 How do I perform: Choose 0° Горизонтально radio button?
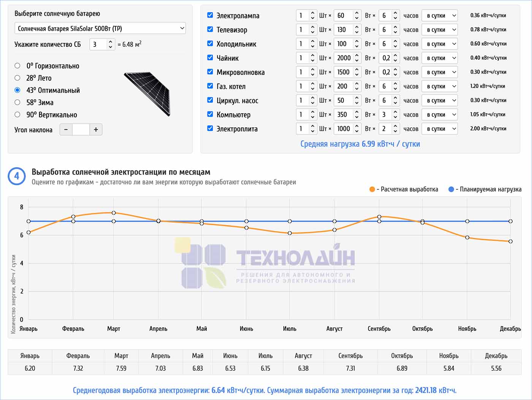click(x=17, y=66)
